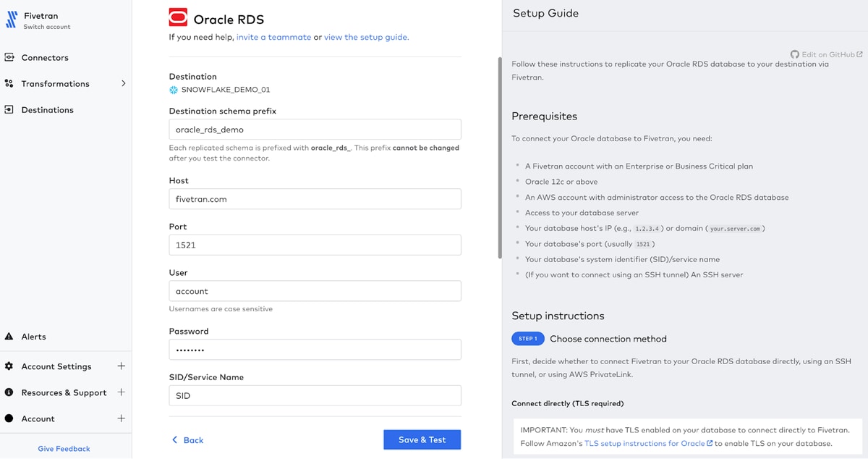Click the form's vertical scrollbar
Screen dimensions: 868x459
tap(499, 158)
